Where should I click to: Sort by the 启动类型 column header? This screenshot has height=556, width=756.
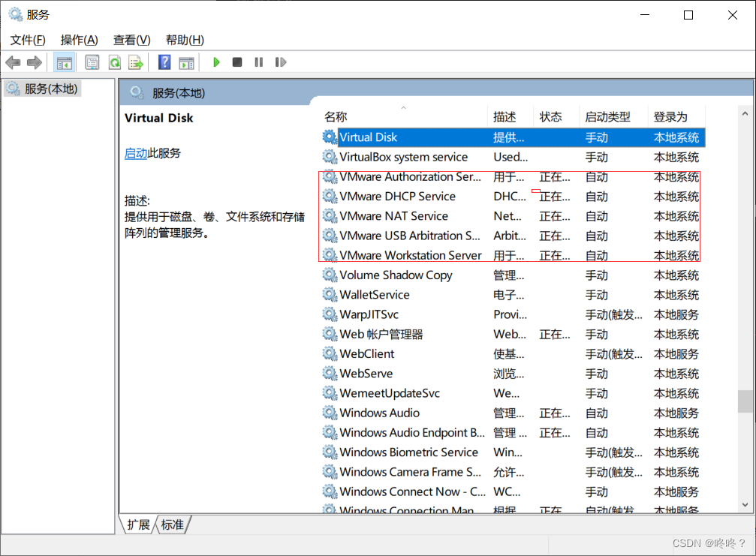[x=613, y=116]
